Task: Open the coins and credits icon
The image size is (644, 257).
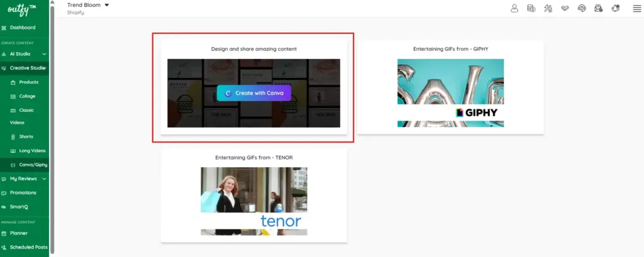Action: coord(531,8)
